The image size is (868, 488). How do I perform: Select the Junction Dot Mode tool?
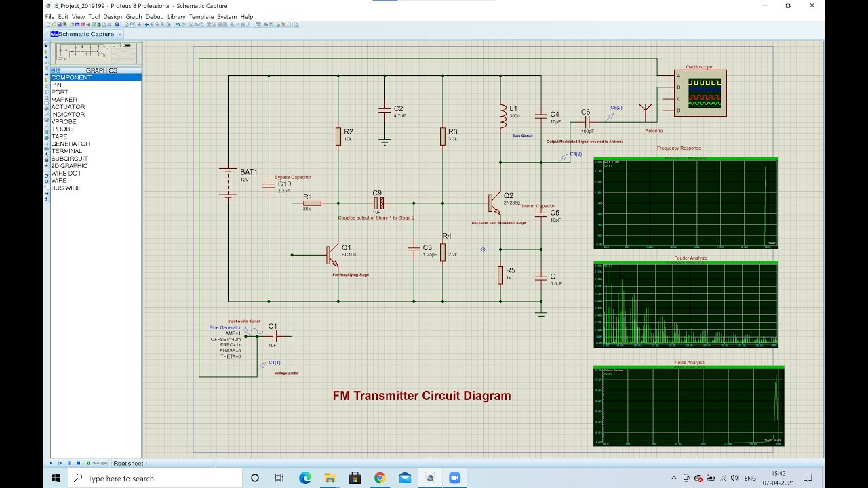pos(47,58)
